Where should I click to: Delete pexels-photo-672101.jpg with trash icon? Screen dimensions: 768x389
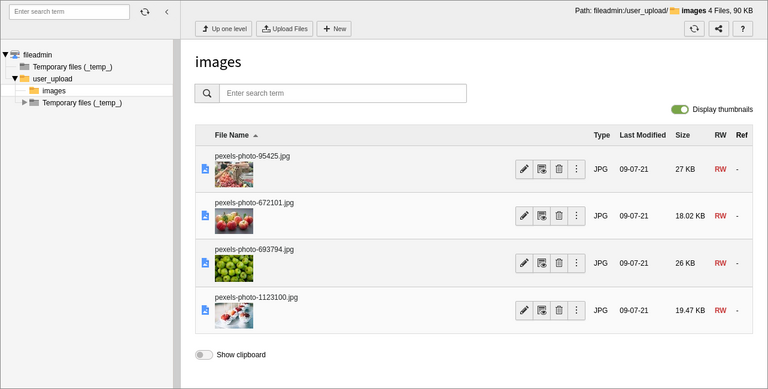click(559, 216)
